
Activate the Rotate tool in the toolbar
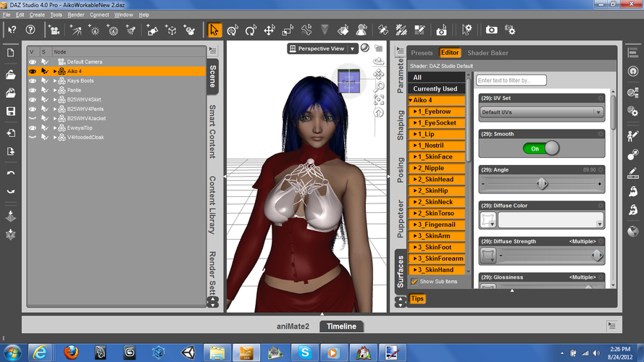(x=251, y=30)
